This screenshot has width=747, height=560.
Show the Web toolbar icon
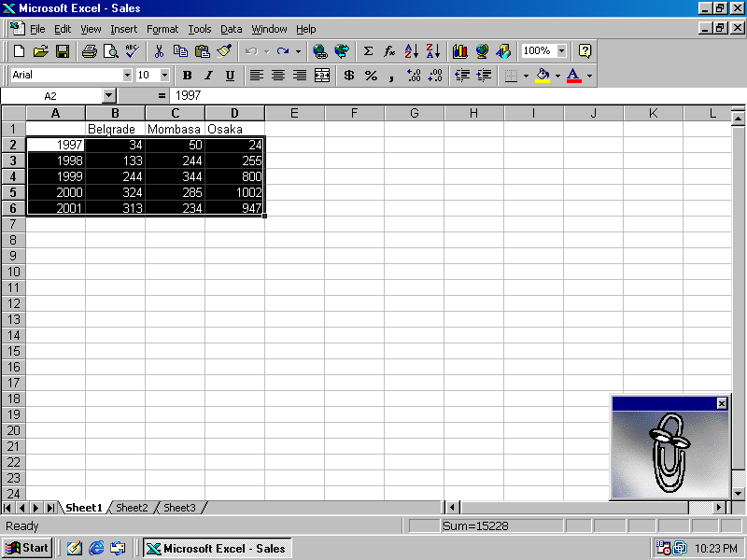[x=342, y=51]
